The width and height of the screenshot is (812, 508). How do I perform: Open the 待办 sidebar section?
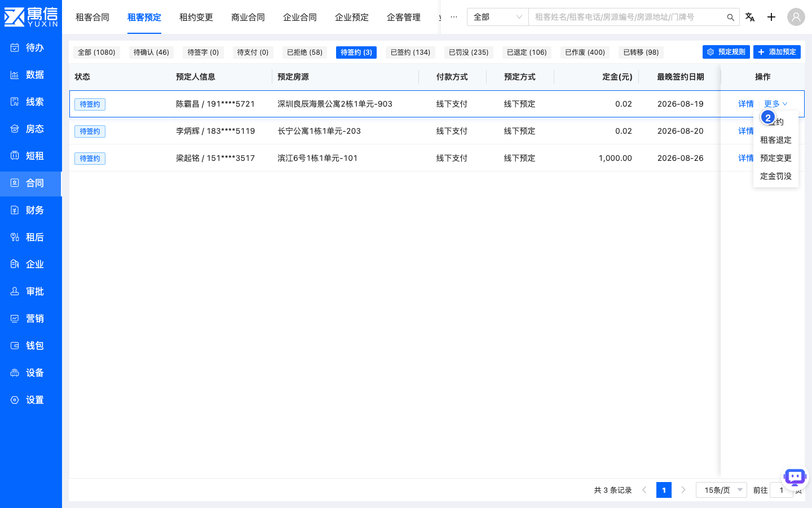pos(30,47)
